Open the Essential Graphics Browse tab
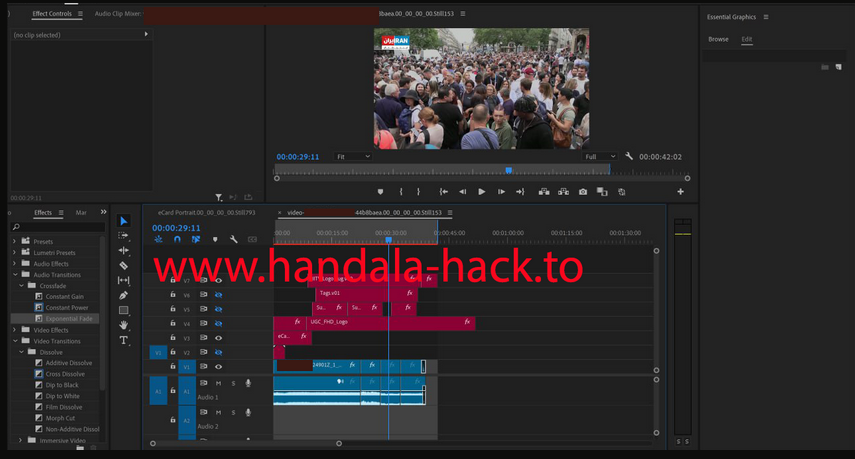Image resolution: width=855 pixels, height=459 pixels. pyautogui.click(x=718, y=39)
